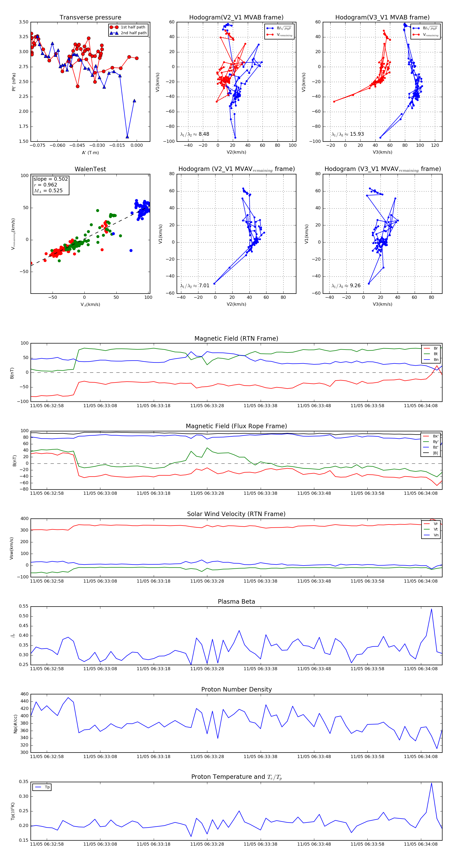Click the 'Transverse pressure' plot title
Viewport: 473px width, 868px height.
[x=90, y=18]
